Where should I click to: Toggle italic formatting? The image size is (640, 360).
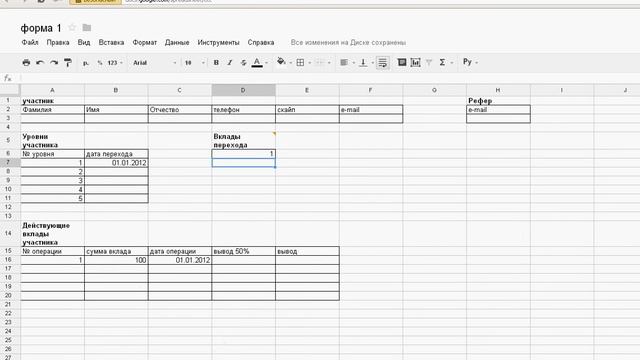pos(229,62)
